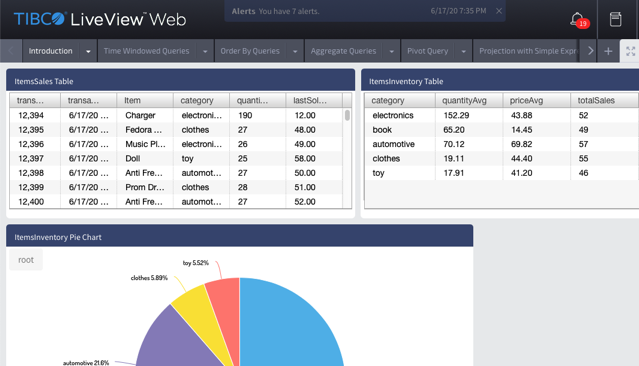The image size is (639, 366).
Task: Show previous tabs with left arrow
Action: 11,51
